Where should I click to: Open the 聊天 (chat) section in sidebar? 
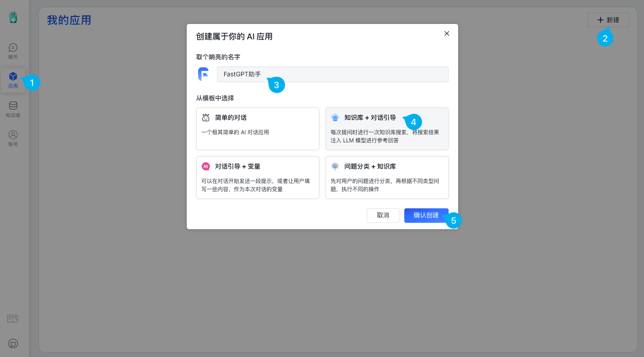tap(13, 51)
